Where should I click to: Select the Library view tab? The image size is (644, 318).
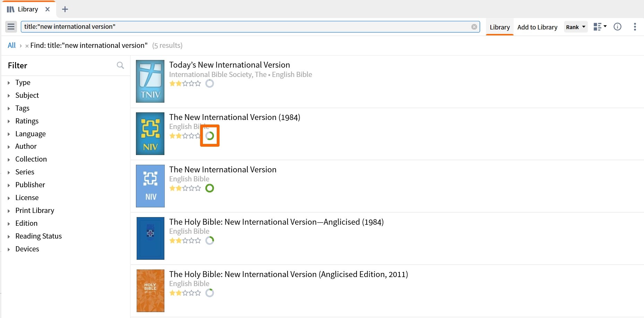(499, 27)
